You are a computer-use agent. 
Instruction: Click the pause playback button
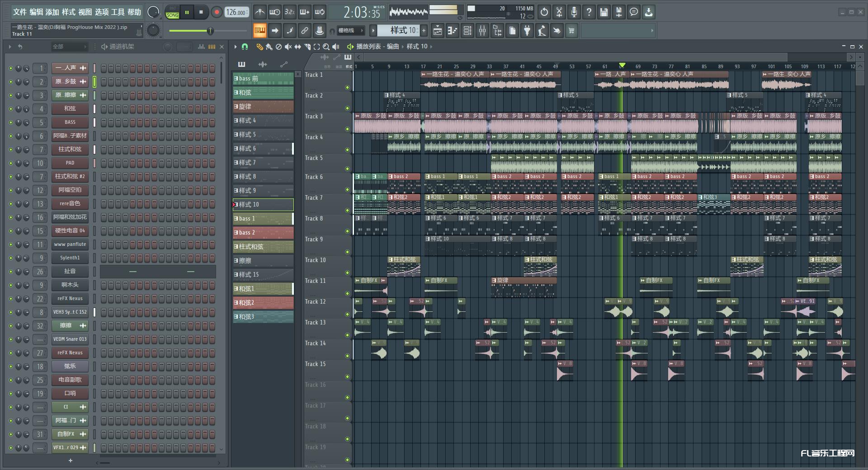[187, 12]
